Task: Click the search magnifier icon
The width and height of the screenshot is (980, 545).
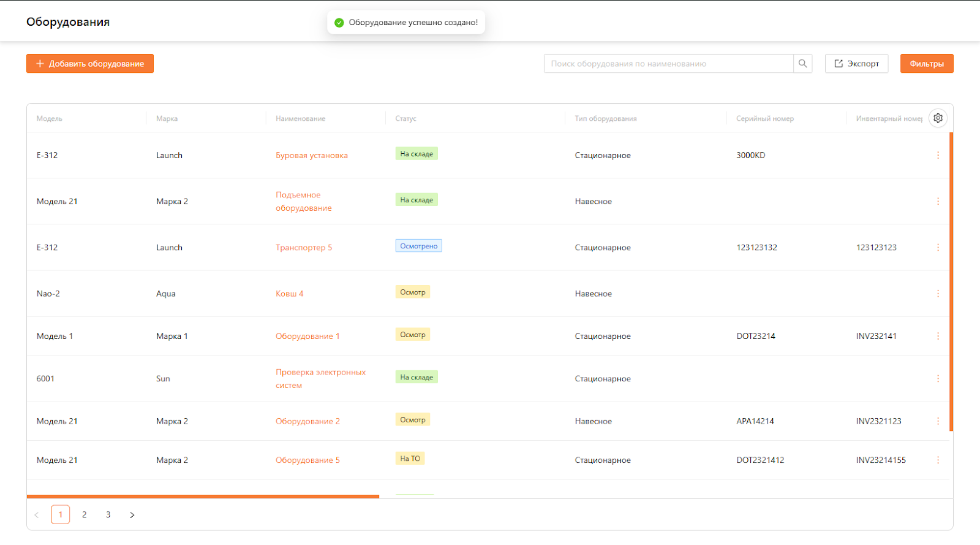Action: click(802, 64)
